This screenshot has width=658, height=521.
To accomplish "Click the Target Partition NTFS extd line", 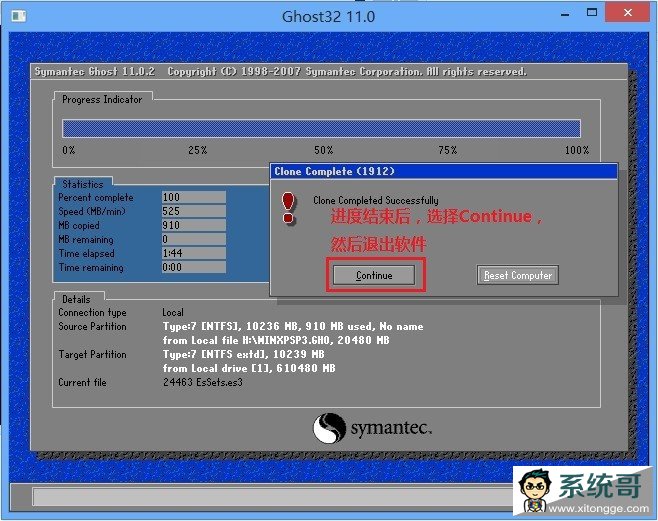I will coord(243,354).
